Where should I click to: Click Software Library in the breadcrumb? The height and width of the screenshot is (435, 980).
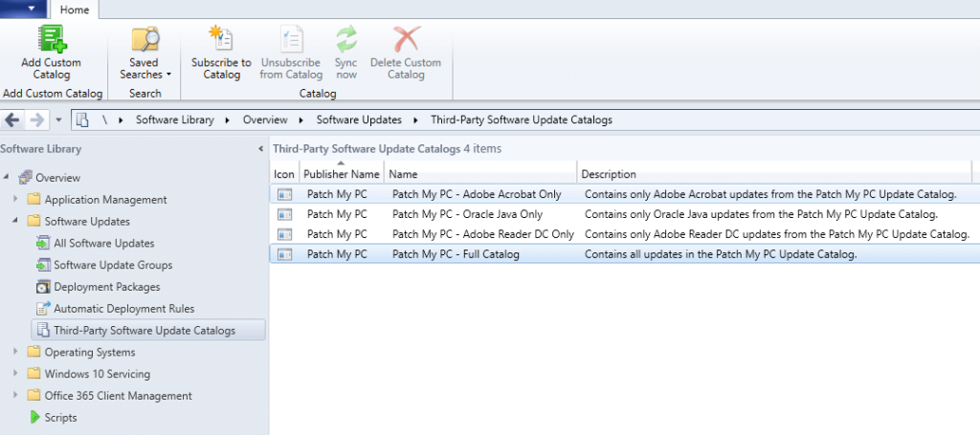(x=175, y=120)
